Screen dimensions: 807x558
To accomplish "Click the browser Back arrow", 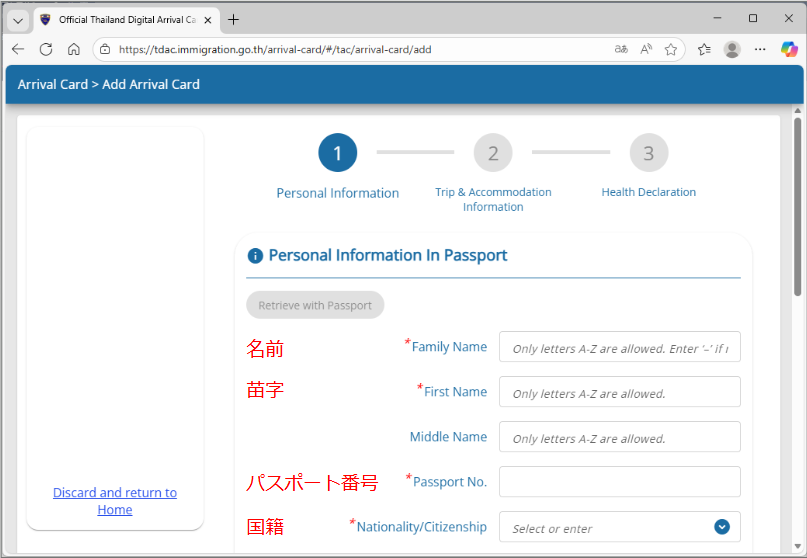I will coord(18,49).
